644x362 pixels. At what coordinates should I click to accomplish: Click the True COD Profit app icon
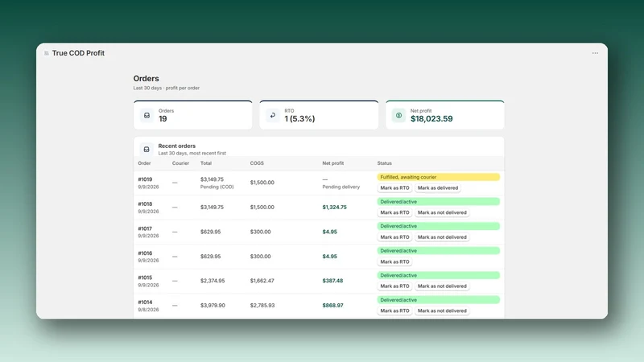[x=47, y=53]
